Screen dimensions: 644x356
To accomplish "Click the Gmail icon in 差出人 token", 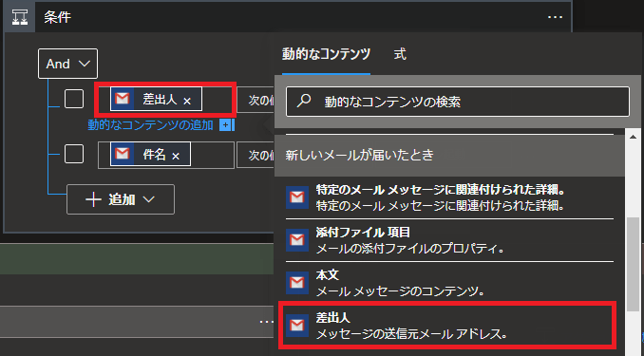I will coord(123,99).
